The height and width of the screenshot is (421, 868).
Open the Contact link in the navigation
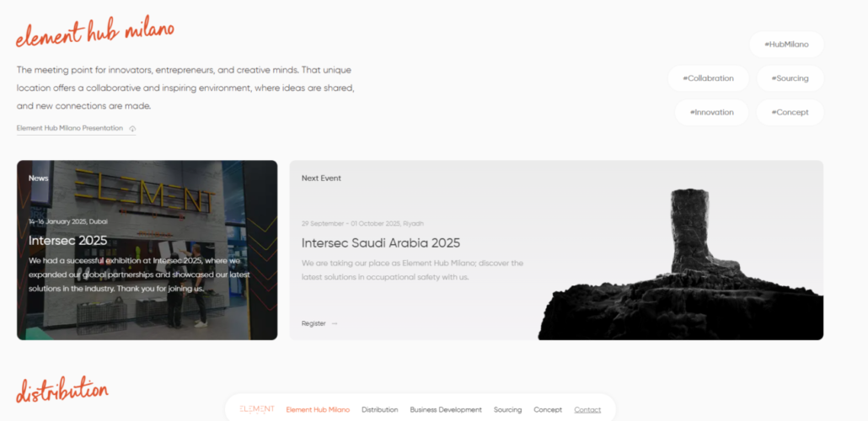[x=587, y=410]
